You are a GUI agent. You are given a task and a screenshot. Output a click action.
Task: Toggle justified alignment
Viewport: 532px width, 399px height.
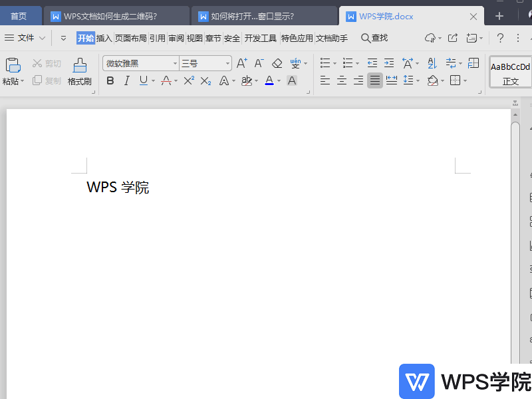tap(374, 80)
